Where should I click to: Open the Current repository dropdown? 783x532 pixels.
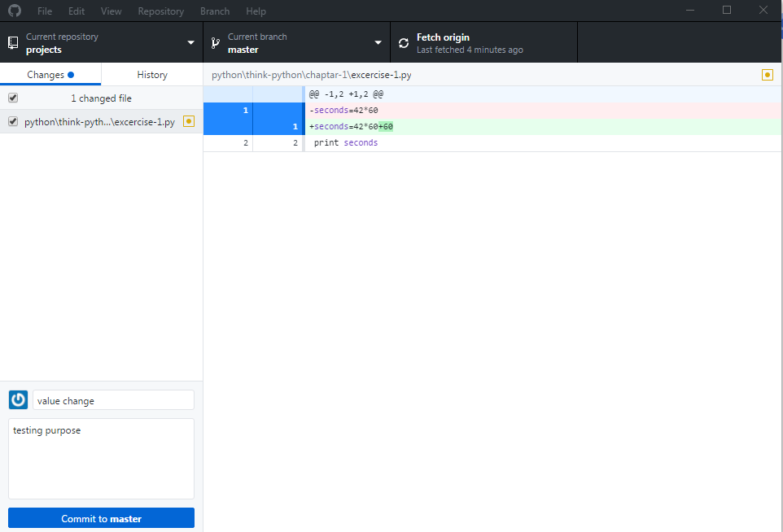coord(101,42)
